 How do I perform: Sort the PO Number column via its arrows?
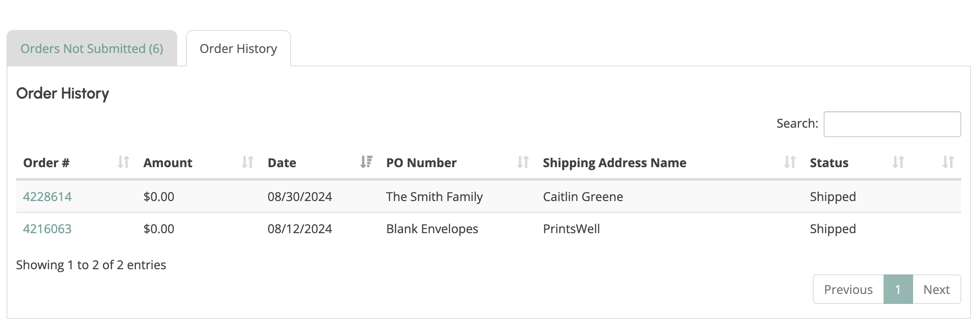coord(523,162)
